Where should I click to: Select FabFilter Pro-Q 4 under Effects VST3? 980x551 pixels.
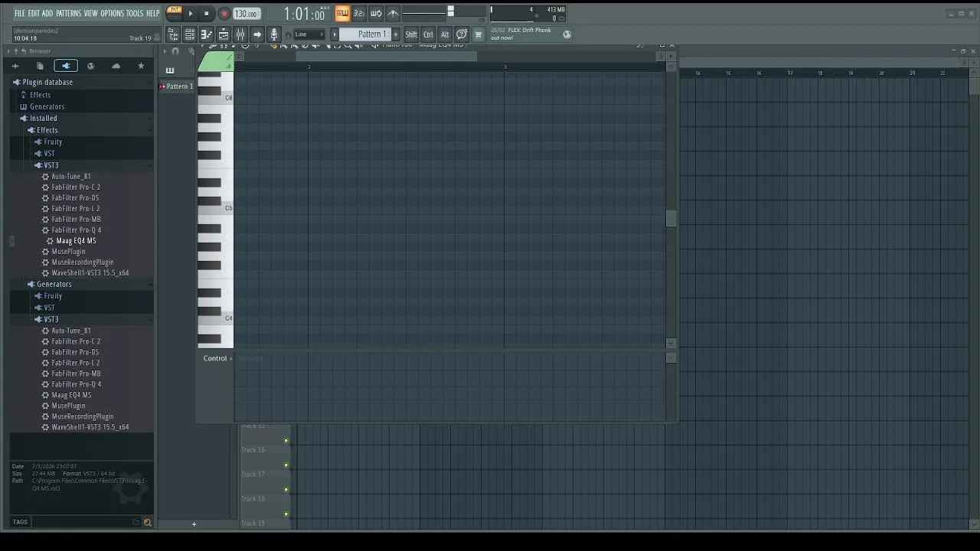[x=77, y=230]
